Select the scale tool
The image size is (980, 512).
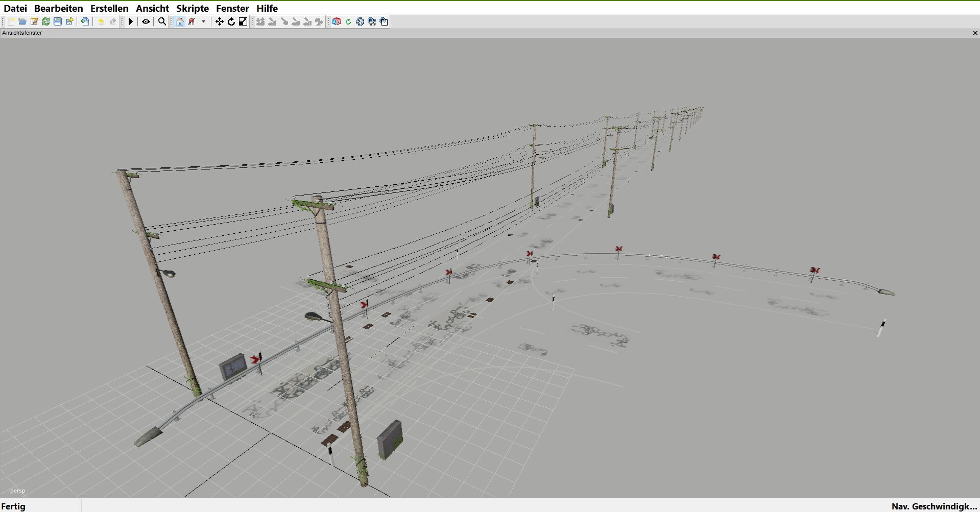[x=243, y=21]
